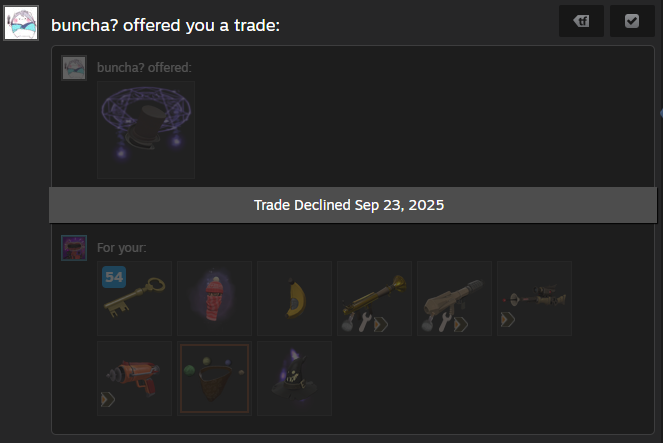
Task: Select the gold rocket launcher item
Action: tap(374, 298)
